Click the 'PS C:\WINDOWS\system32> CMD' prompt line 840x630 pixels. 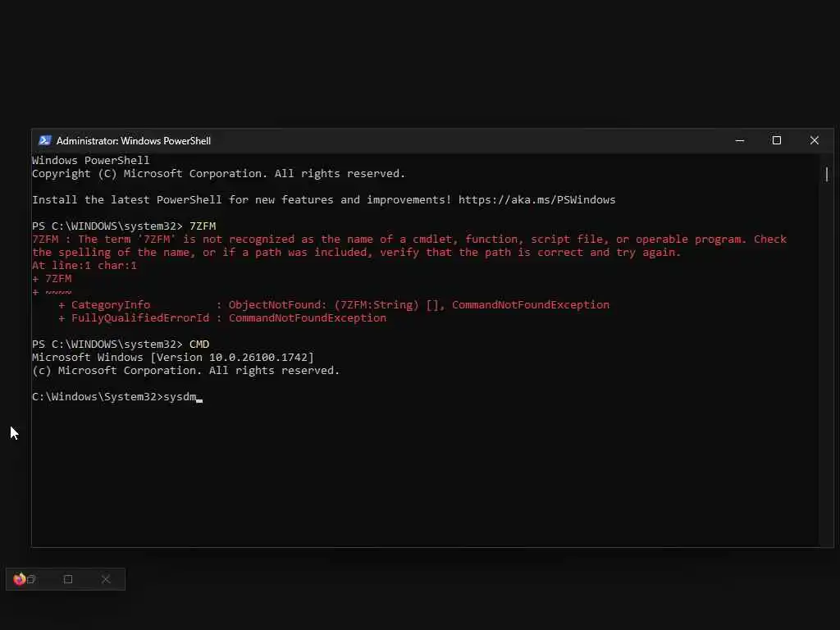tap(121, 344)
